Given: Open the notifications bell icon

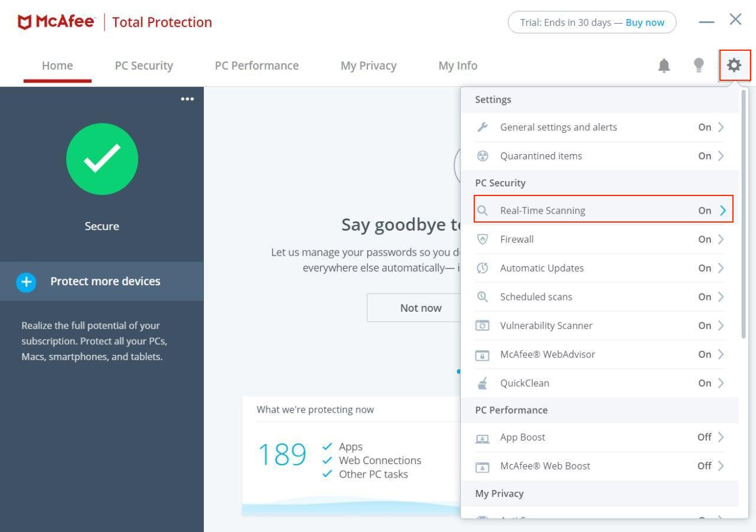Looking at the screenshot, I should tap(664, 66).
